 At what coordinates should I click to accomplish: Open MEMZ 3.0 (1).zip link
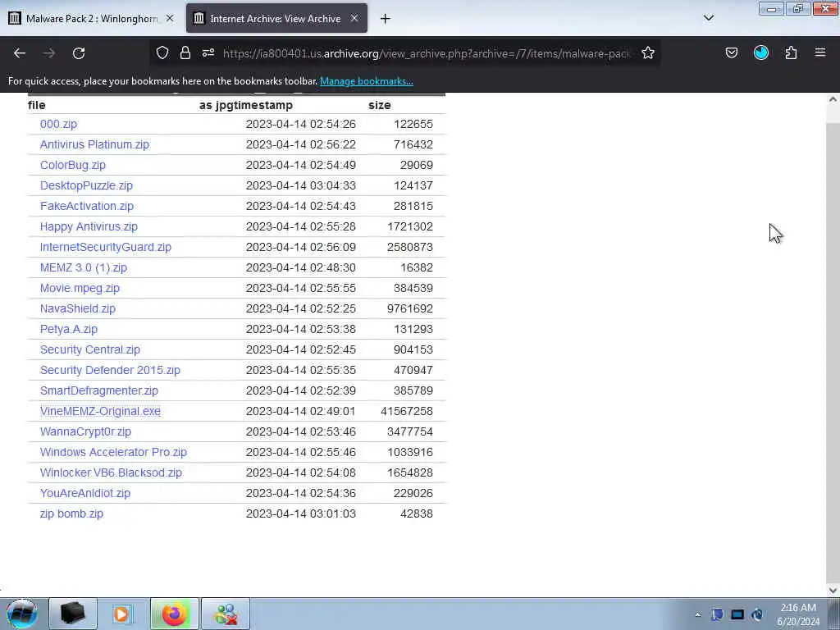point(84,268)
